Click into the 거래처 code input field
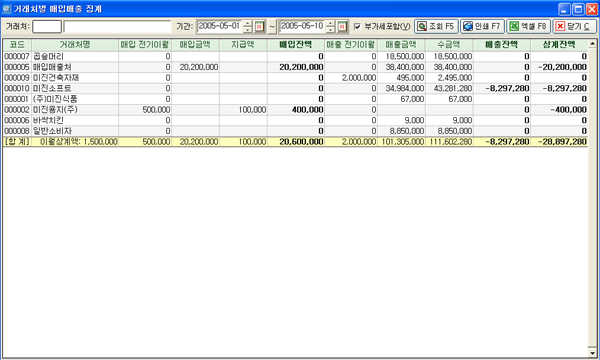600x360 pixels. pyautogui.click(x=47, y=26)
